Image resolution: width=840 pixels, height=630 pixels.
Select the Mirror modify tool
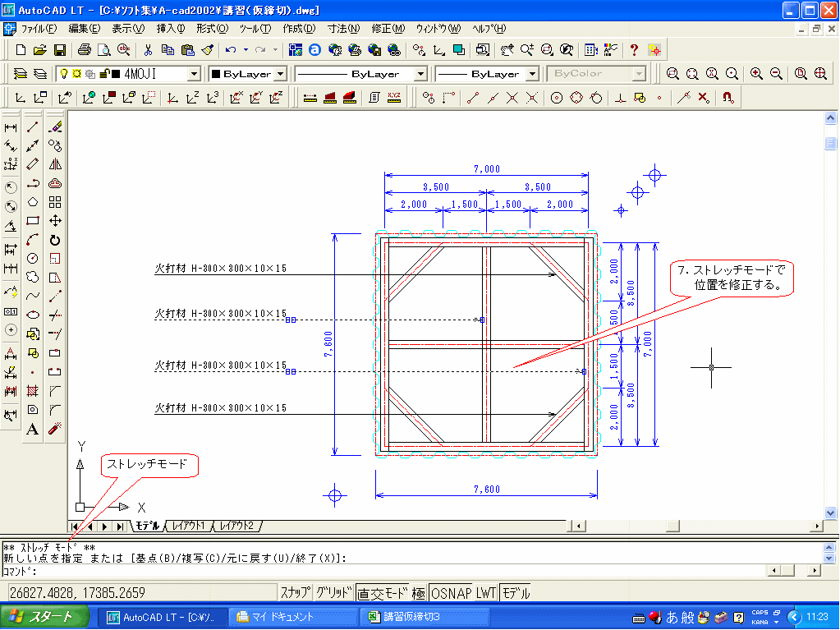coord(55,164)
